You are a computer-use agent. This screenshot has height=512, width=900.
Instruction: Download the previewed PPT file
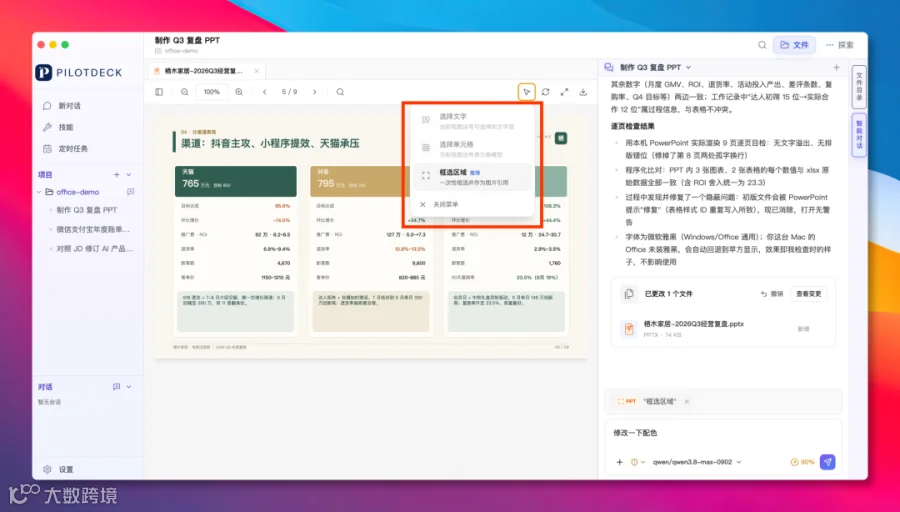583,92
